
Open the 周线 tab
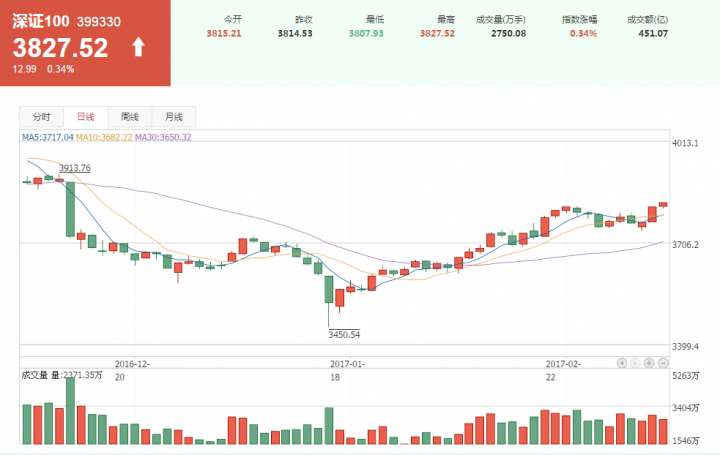pos(130,117)
